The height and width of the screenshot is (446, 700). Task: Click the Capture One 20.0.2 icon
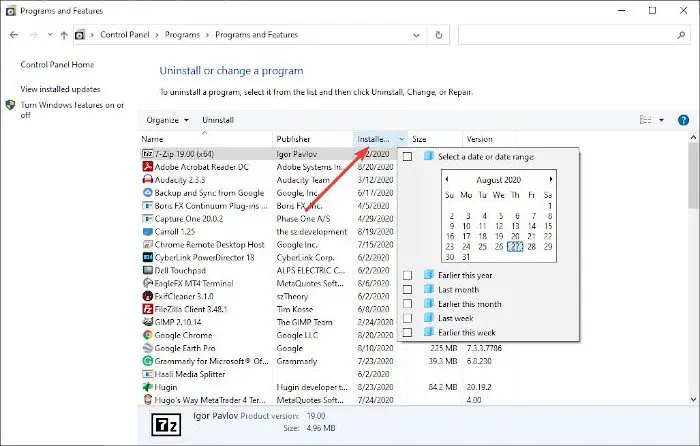coord(147,219)
